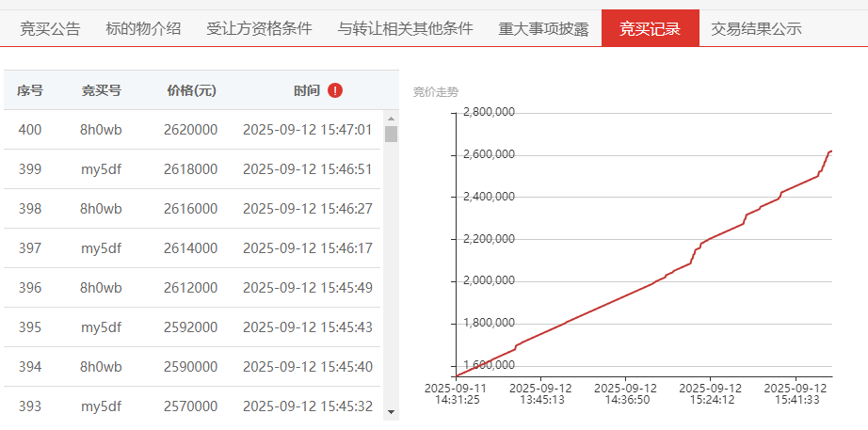868x430 pixels.
Task: Click the bid list scrollbar up arrow
Action: click(391, 118)
